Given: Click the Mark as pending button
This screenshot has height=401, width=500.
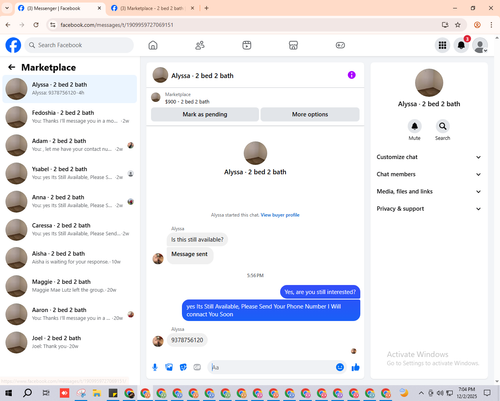Looking at the screenshot, I should [205, 114].
